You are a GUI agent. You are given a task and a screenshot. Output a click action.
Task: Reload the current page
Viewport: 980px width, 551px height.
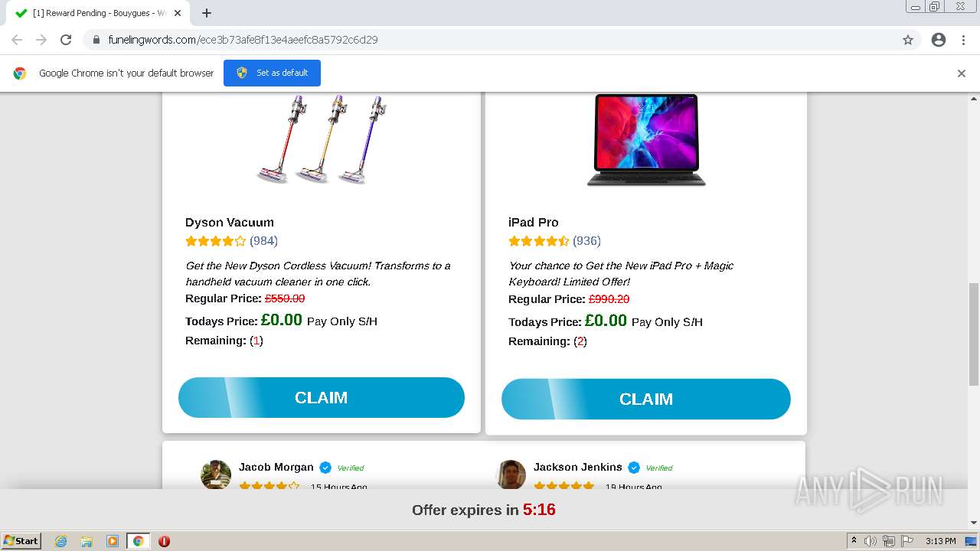point(66,40)
